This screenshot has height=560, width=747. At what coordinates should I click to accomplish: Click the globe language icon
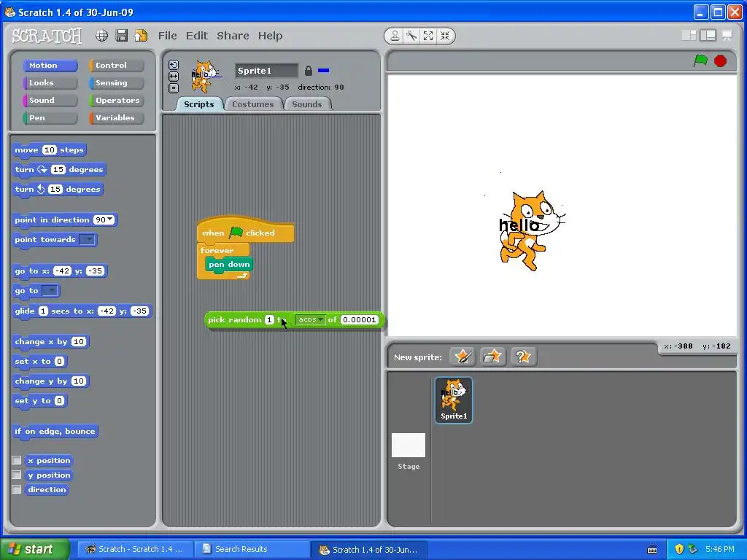pos(101,36)
